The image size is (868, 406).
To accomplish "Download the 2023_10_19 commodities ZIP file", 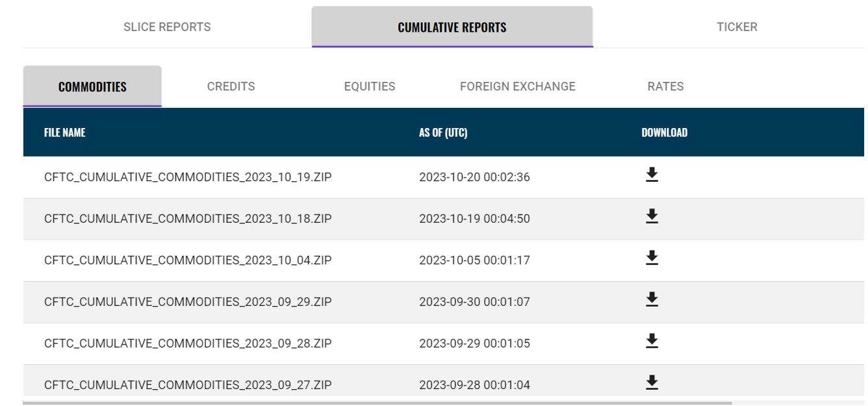I will point(652,175).
